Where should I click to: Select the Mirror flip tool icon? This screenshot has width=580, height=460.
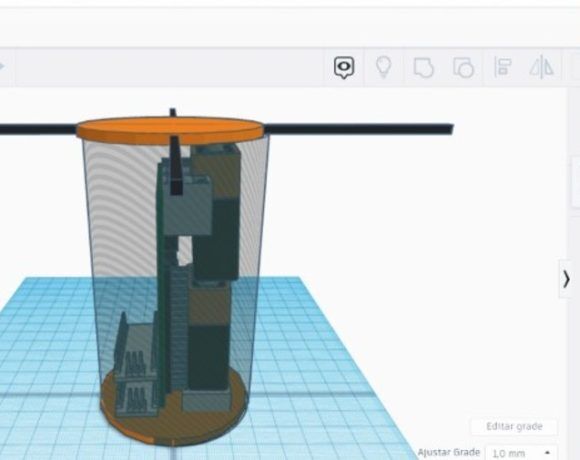click(542, 67)
